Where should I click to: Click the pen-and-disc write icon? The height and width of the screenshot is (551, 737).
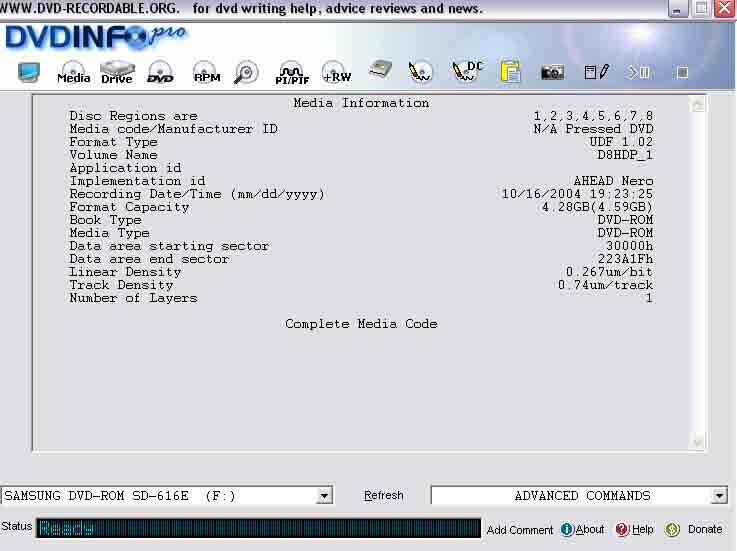(x=420, y=72)
